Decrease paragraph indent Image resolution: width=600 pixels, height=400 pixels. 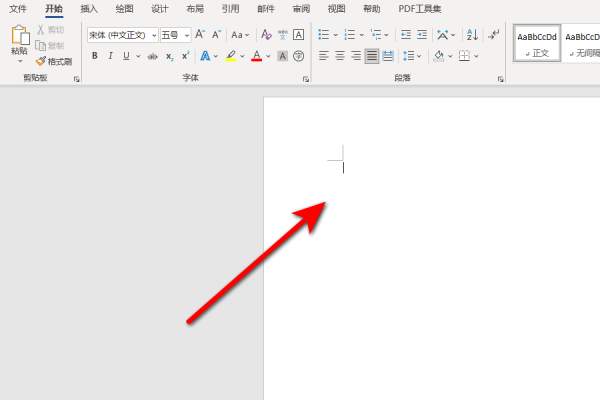[406, 35]
